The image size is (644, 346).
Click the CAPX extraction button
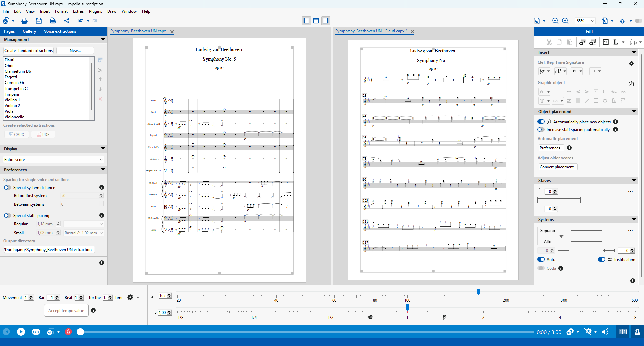pos(16,134)
